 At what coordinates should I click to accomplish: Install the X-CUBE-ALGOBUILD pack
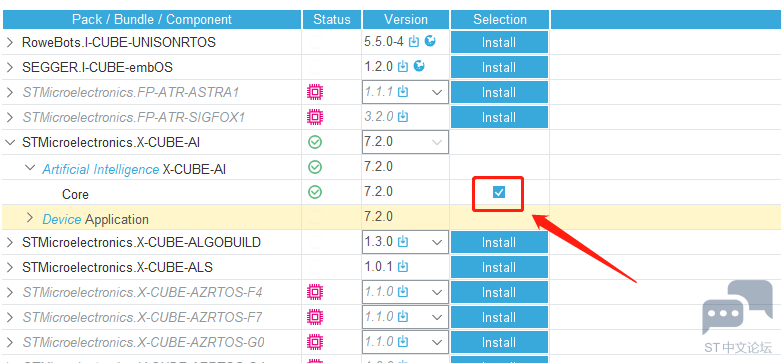coord(499,242)
